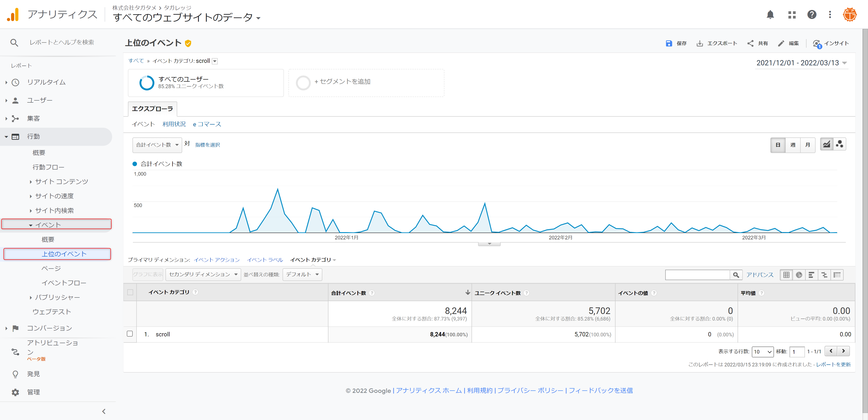868x420 pixels.
Task: Click the chart collapse handle below graph
Action: click(x=489, y=244)
